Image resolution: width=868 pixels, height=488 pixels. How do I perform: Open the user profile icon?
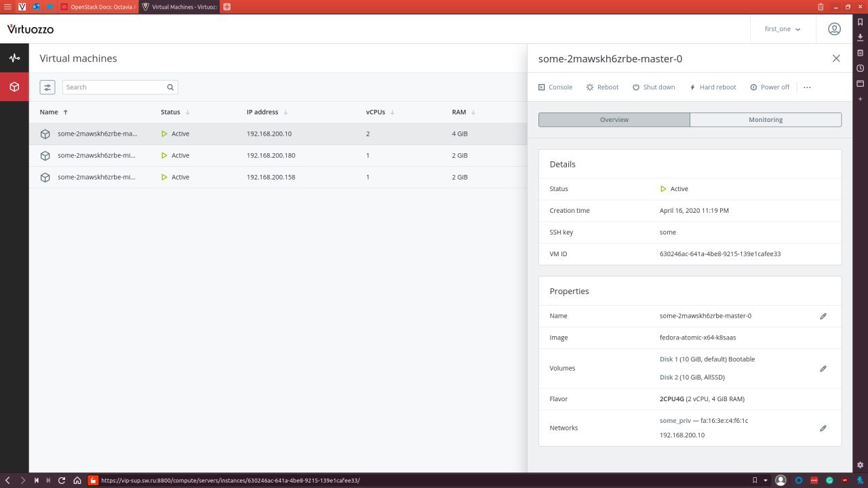(834, 29)
